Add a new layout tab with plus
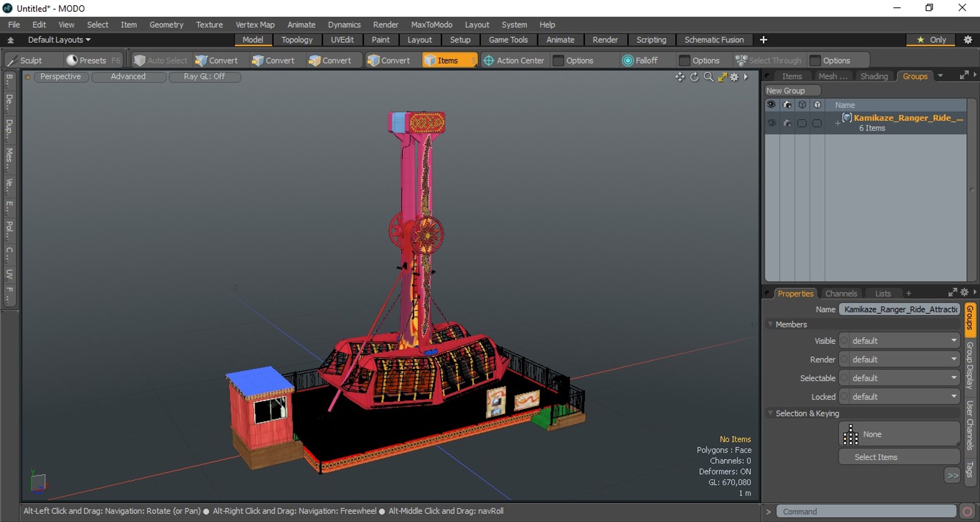The width and height of the screenshot is (980, 522). click(764, 39)
